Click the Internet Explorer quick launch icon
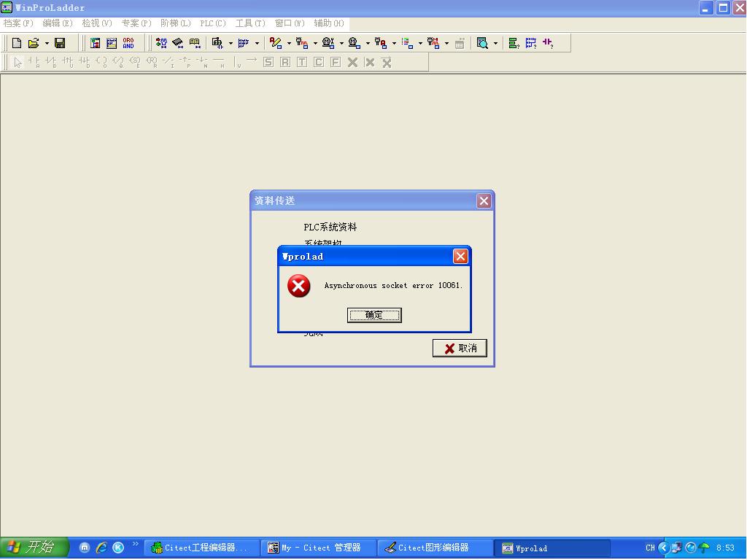This screenshot has height=560, width=747. [101, 547]
